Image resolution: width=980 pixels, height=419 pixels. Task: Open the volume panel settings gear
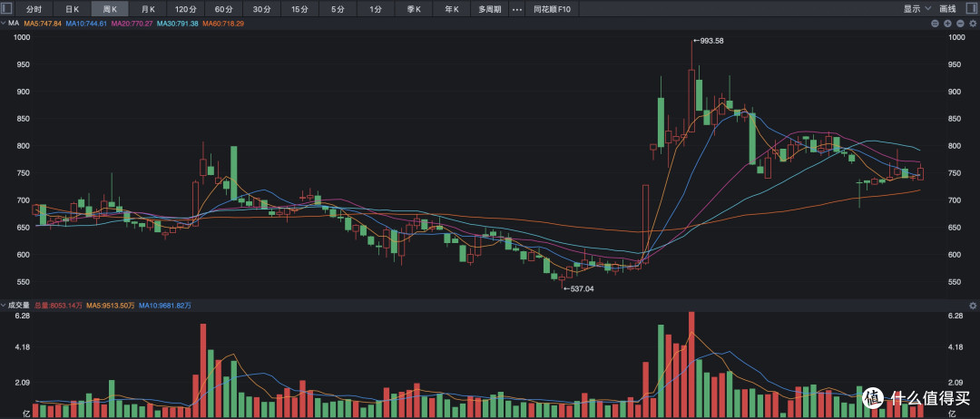(x=972, y=306)
